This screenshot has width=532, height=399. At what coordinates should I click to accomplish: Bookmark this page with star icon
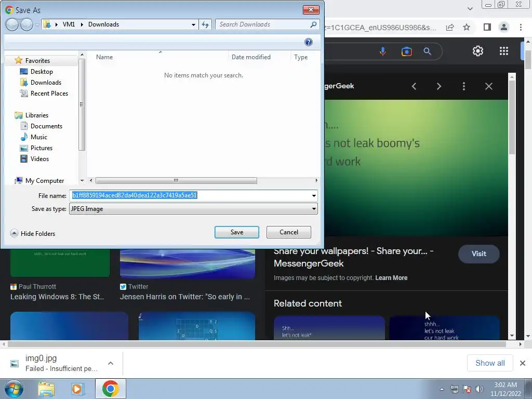pos(467,27)
